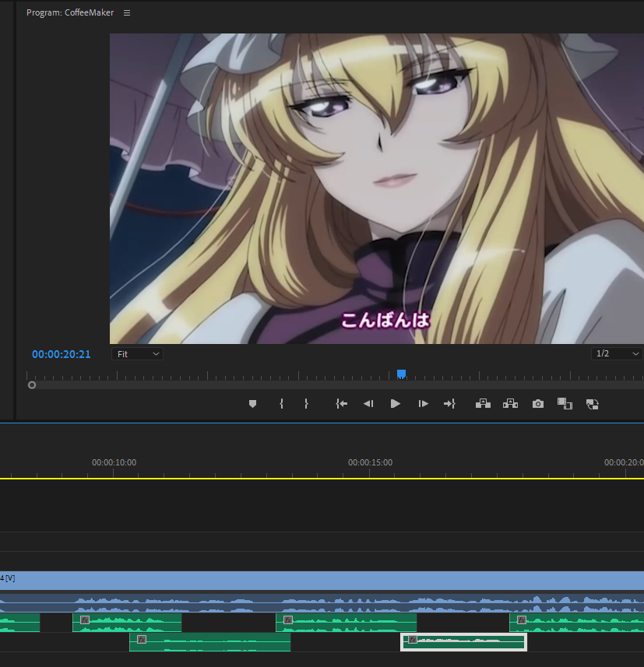Click the fx badge on the white-outlined audio clip
The image size is (644, 667).
412,639
